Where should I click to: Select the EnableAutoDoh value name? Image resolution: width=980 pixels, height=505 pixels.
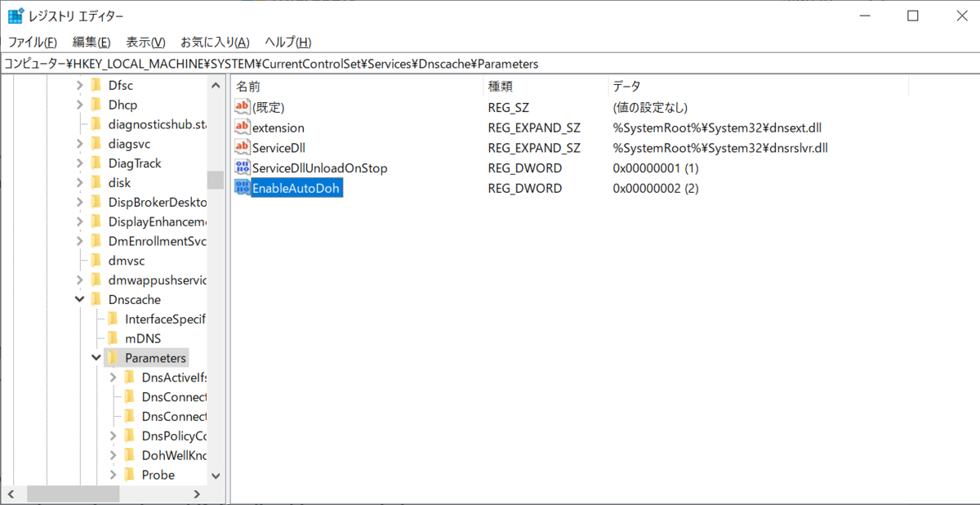[x=296, y=189]
